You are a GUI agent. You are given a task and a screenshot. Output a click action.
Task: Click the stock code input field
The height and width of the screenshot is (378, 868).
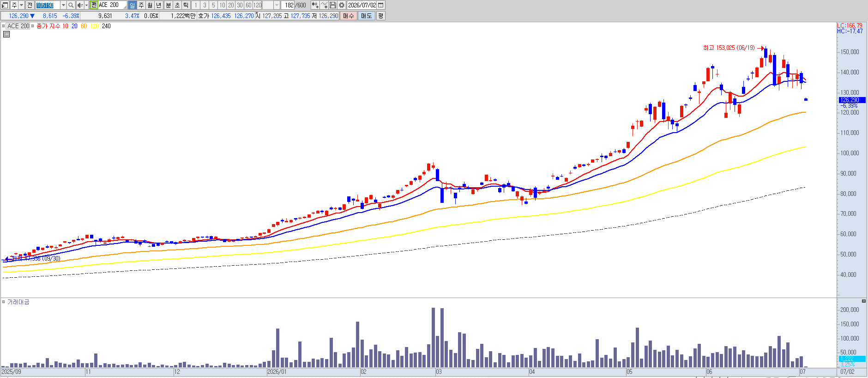click(48, 5)
